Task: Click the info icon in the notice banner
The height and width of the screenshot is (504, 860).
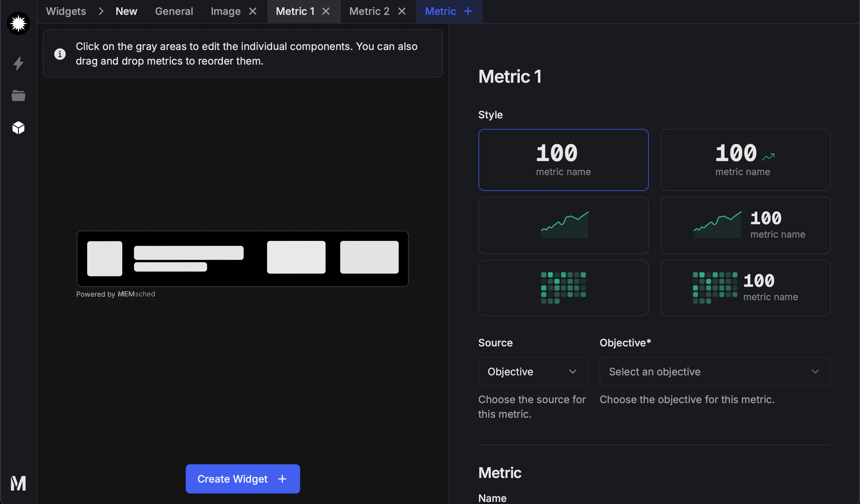Action: pyautogui.click(x=60, y=54)
